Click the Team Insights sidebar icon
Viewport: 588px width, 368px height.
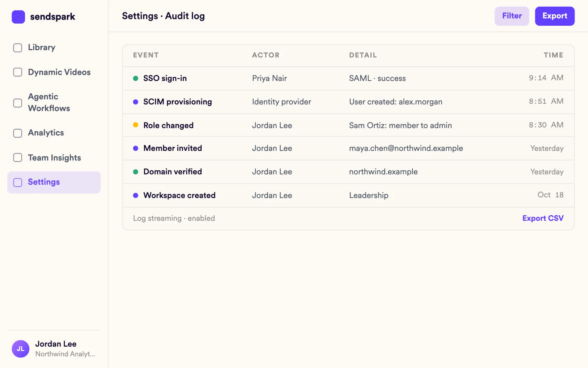pos(18,158)
